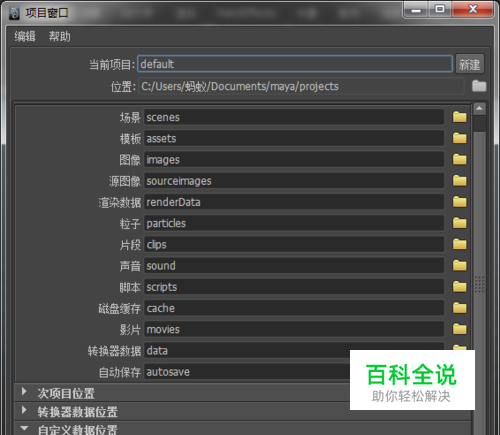Image resolution: width=500 pixels, height=435 pixels.
Task: Click the 模板 assets field
Action: pyautogui.click(x=294, y=138)
